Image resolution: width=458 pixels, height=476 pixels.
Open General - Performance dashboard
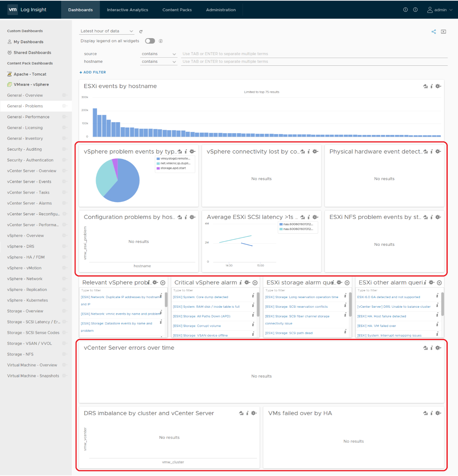(28, 117)
